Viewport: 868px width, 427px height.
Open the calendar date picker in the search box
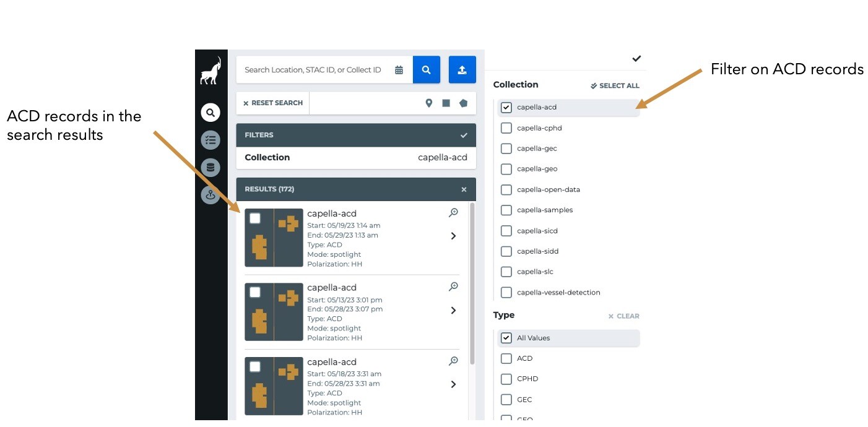[x=399, y=70]
